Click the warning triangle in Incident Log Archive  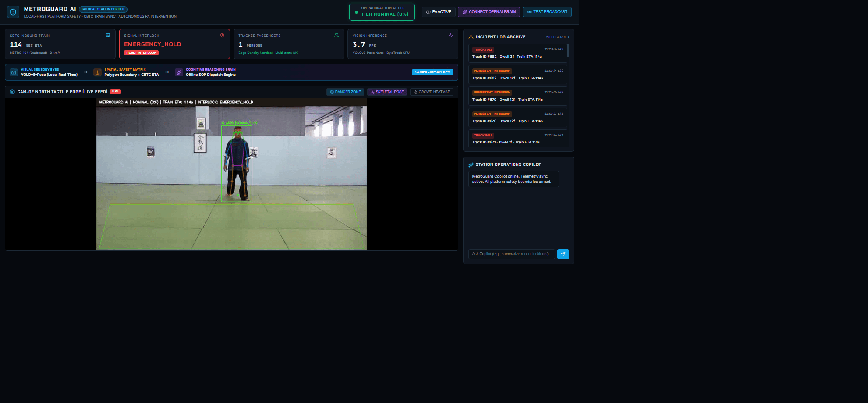[471, 37]
